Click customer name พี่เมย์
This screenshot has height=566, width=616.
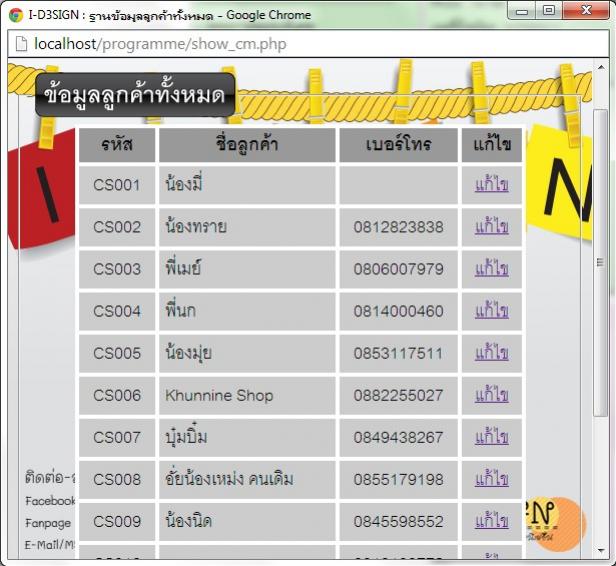tap(183, 268)
